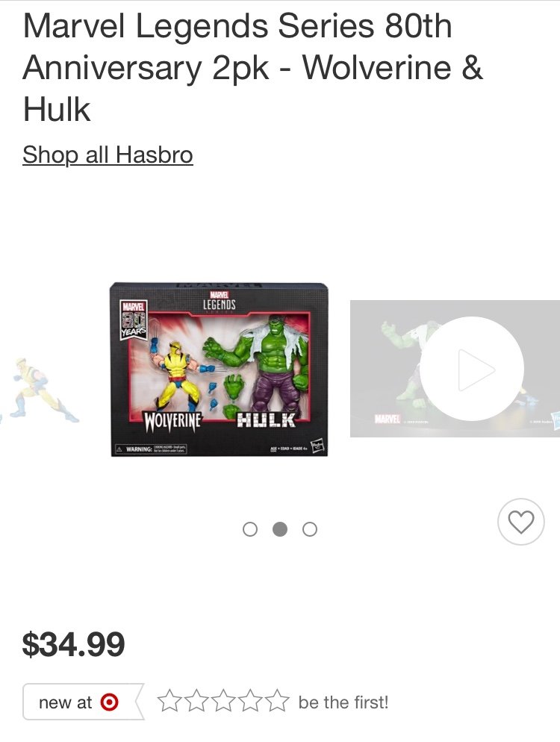Screen dimensions: 560x742
Task: Tap the $34.99 price text
Action: 74,644
